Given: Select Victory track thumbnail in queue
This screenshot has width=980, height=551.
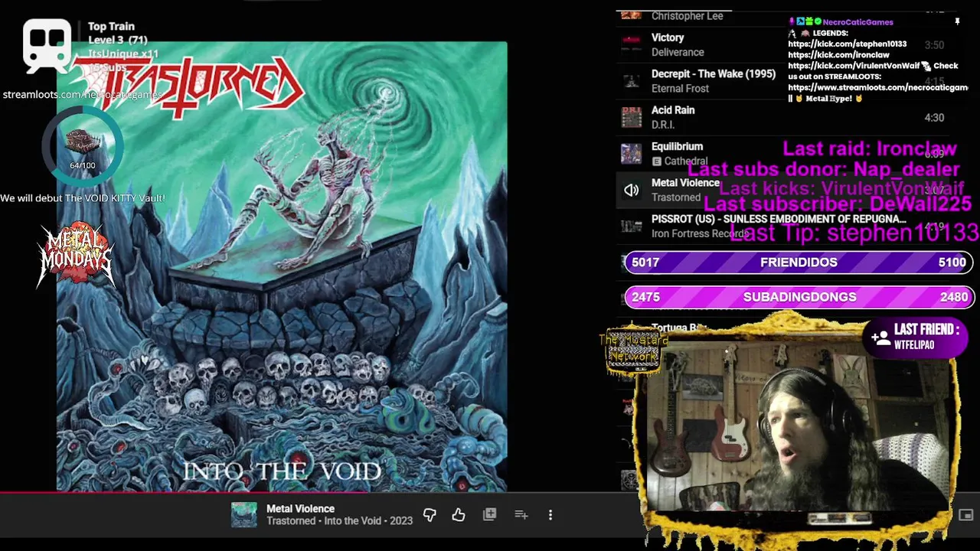Looking at the screenshot, I should 631,44.
